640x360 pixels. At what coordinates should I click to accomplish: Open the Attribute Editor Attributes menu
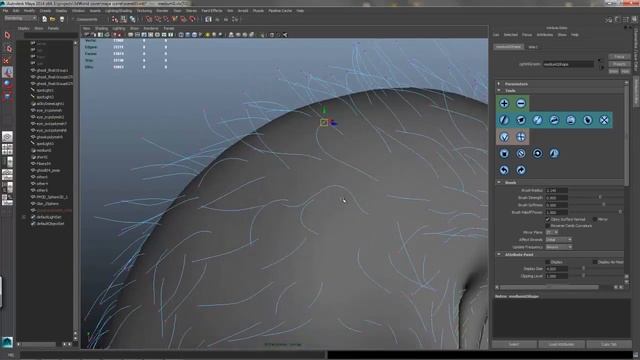[x=544, y=35]
